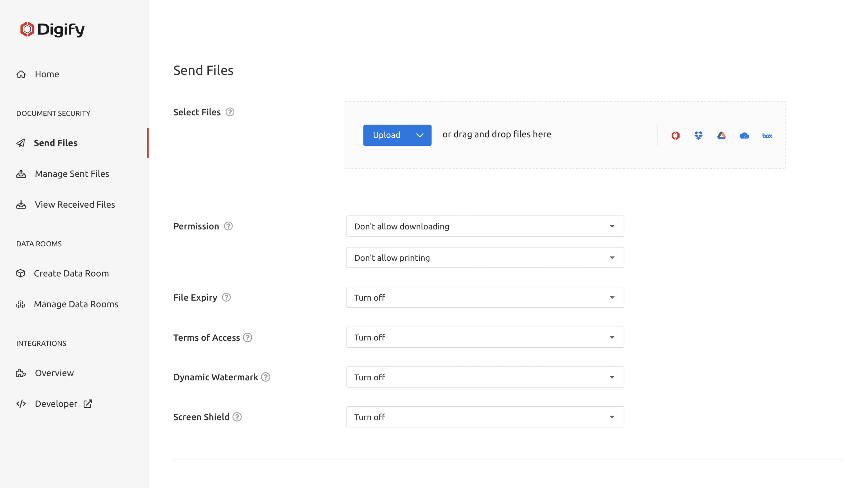This screenshot has height=488, width=868.
Task: Import files from Box
Action: tap(767, 135)
